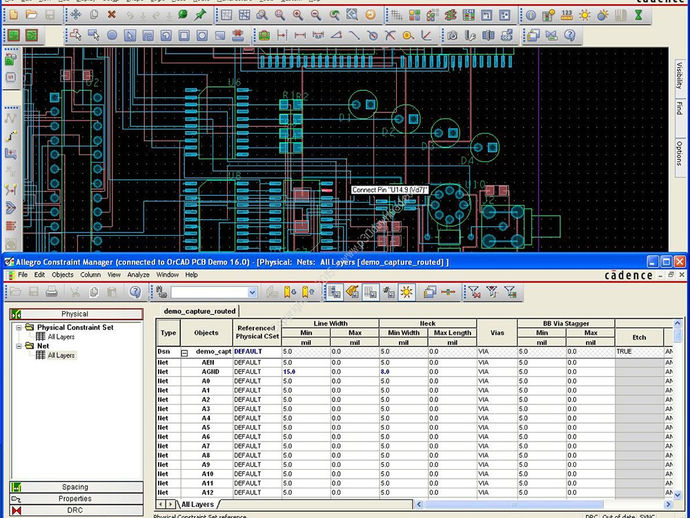Open the Physical worksheet section header

click(x=76, y=314)
